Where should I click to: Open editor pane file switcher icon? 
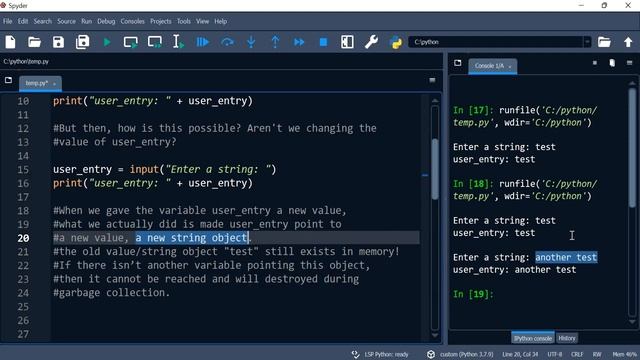[9, 80]
